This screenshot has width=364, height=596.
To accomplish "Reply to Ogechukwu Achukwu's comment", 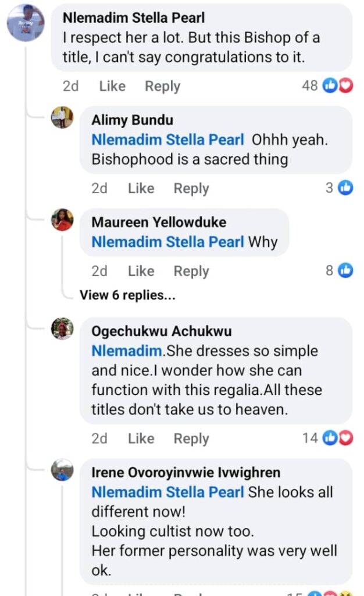I will pyautogui.click(x=191, y=439).
